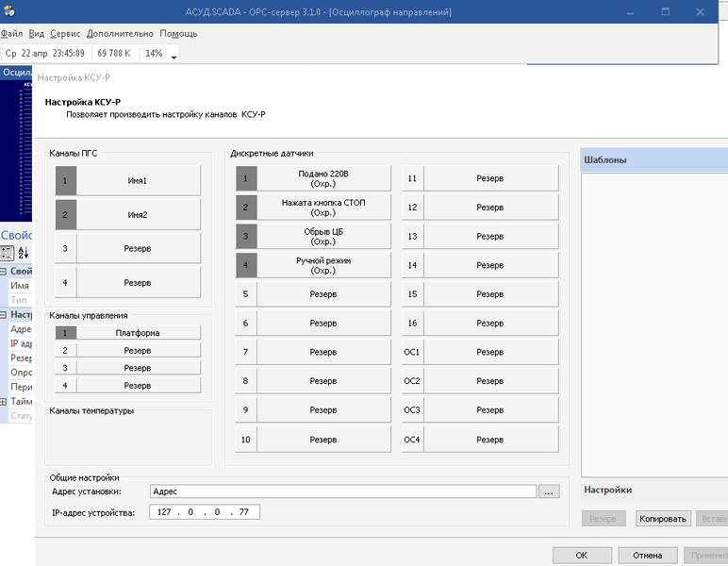
Task: Click Резерв button of discrete sensor 6
Action: click(x=324, y=323)
